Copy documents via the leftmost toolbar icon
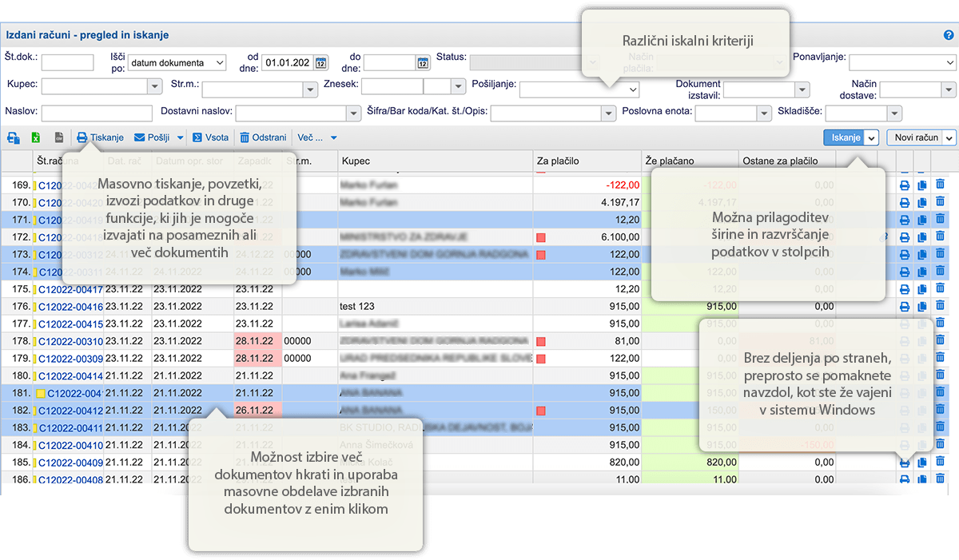Image resolution: width=959 pixels, height=560 pixels. pos(13,137)
